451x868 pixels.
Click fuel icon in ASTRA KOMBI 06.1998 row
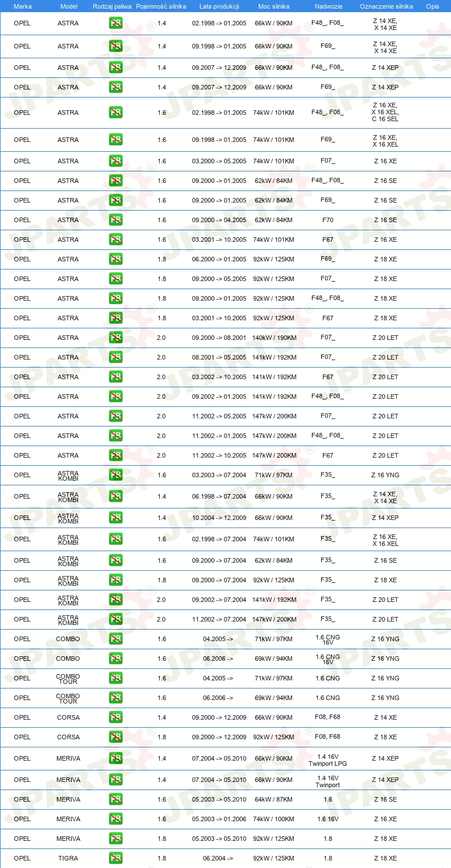coord(115,496)
